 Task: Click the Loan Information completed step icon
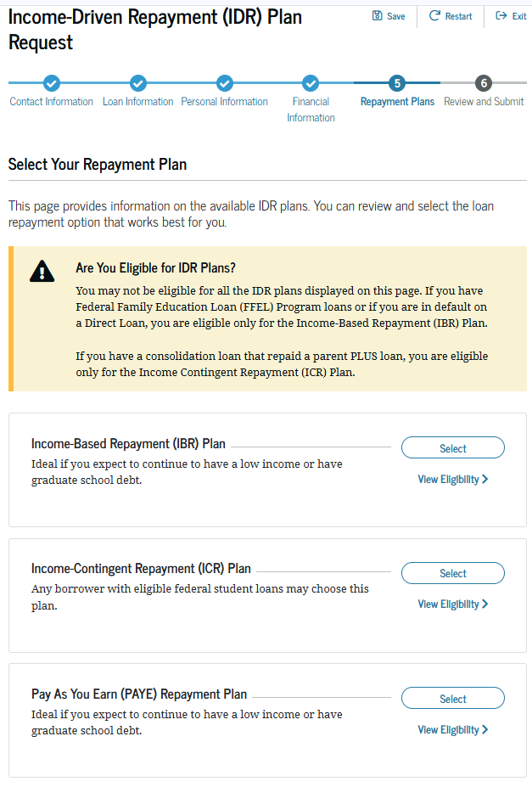(137, 83)
